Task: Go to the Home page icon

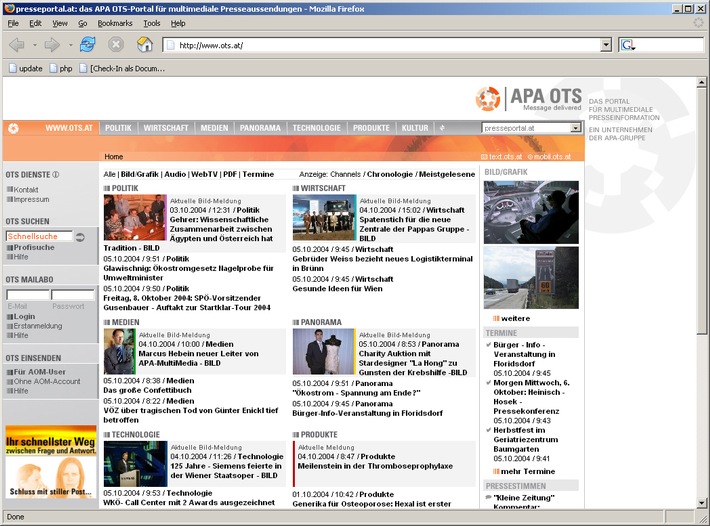Action: point(144,44)
